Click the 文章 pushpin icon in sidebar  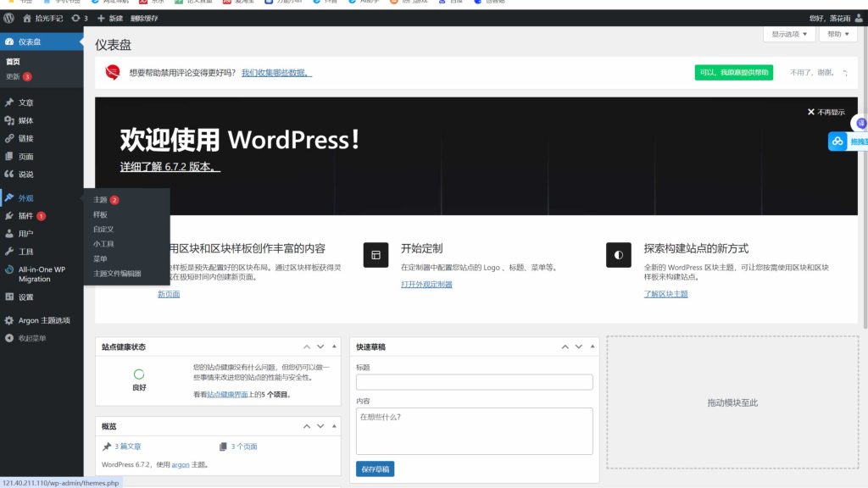[x=9, y=103]
